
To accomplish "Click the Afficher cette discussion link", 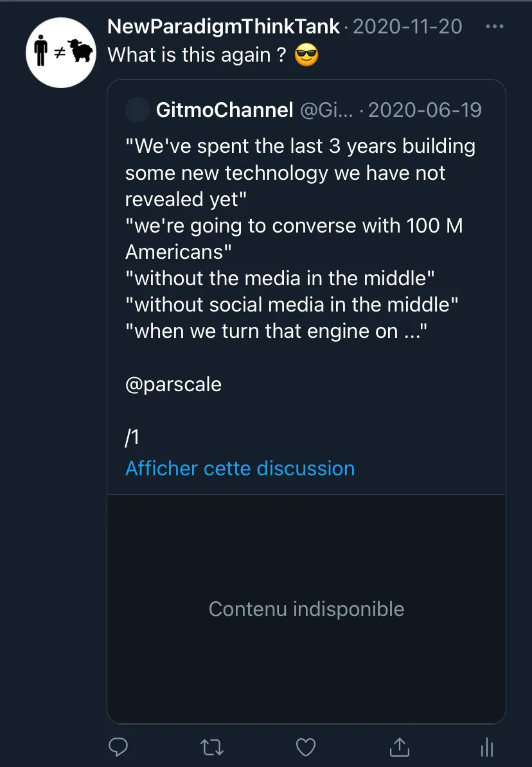I will pyautogui.click(x=240, y=468).
